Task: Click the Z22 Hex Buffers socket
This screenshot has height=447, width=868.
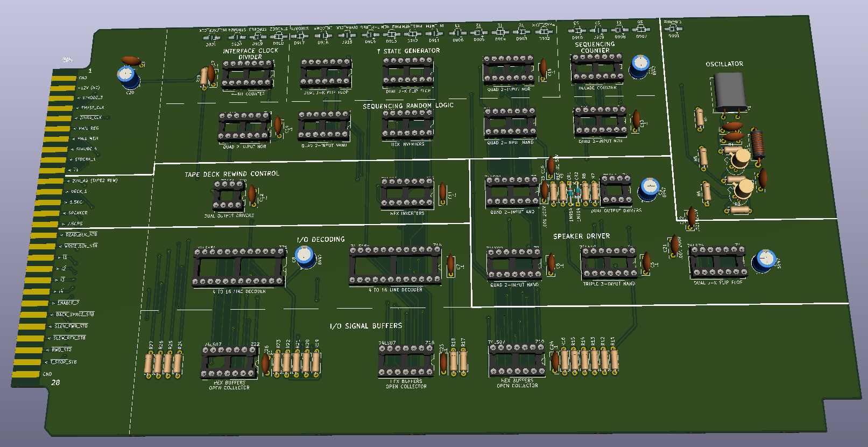Action: click(230, 362)
